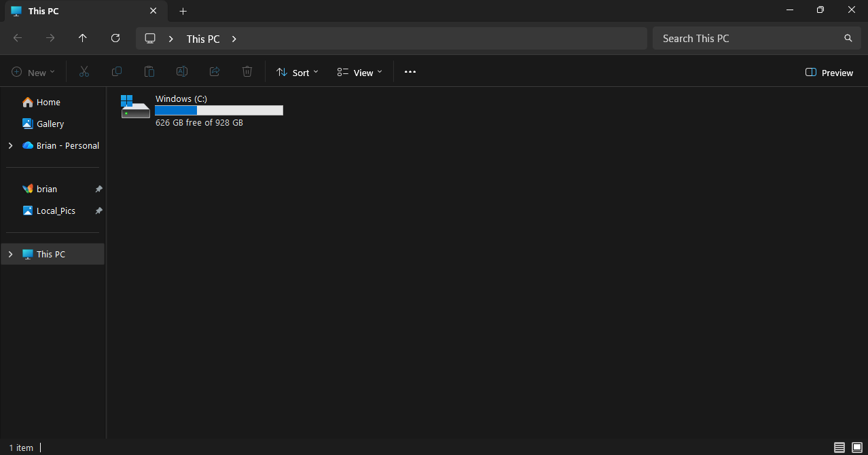Select the Windows (C:) drive icon

[x=135, y=107]
